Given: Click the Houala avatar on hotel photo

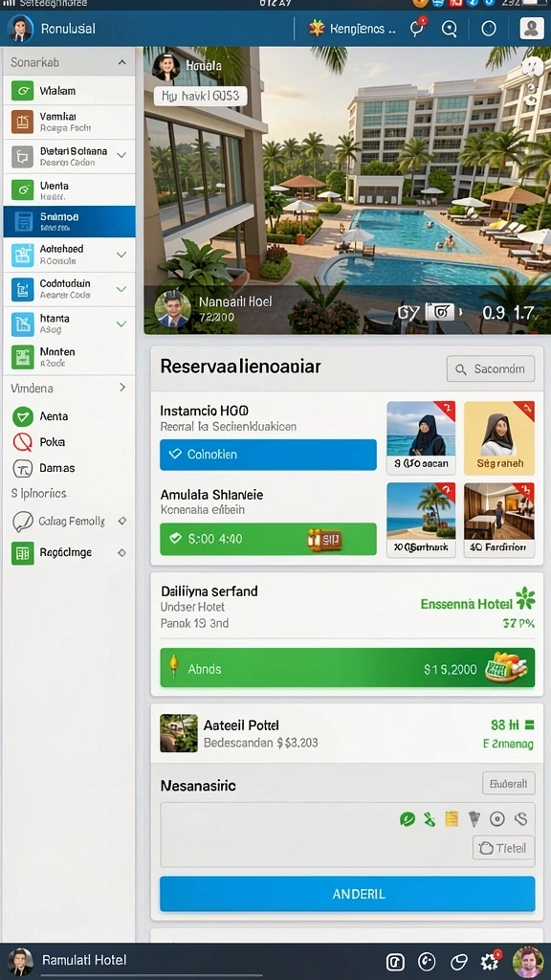Looking at the screenshot, I should click(166, 67).
